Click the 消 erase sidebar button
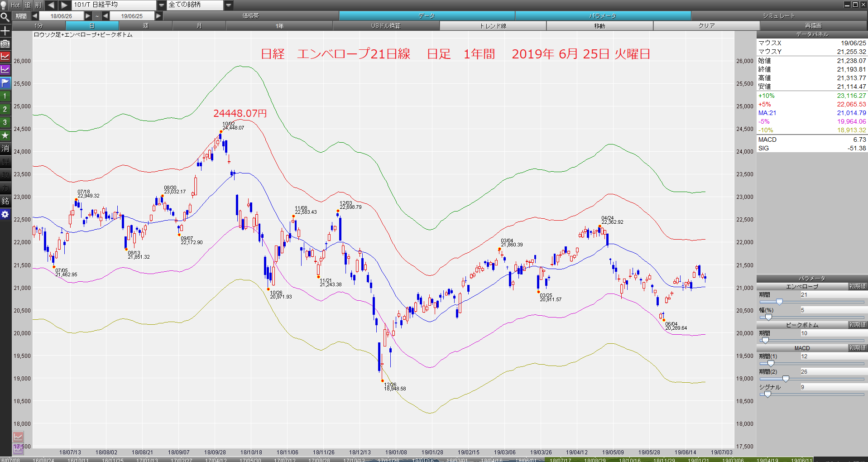 tap(5, 149)
